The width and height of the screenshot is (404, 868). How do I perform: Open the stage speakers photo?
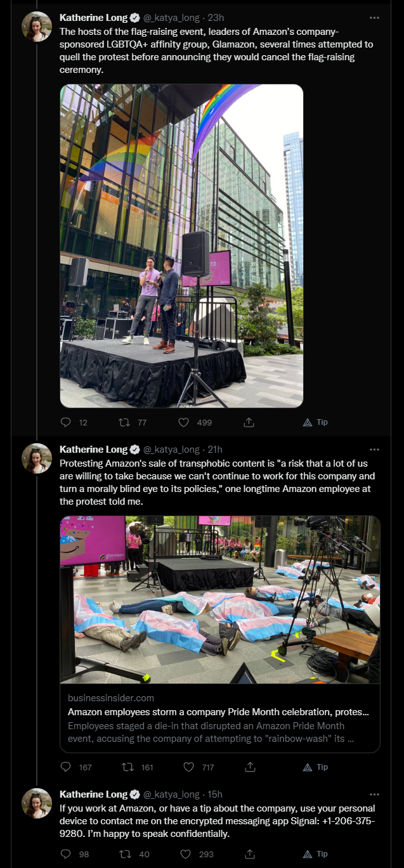click(x=181, y=246)
